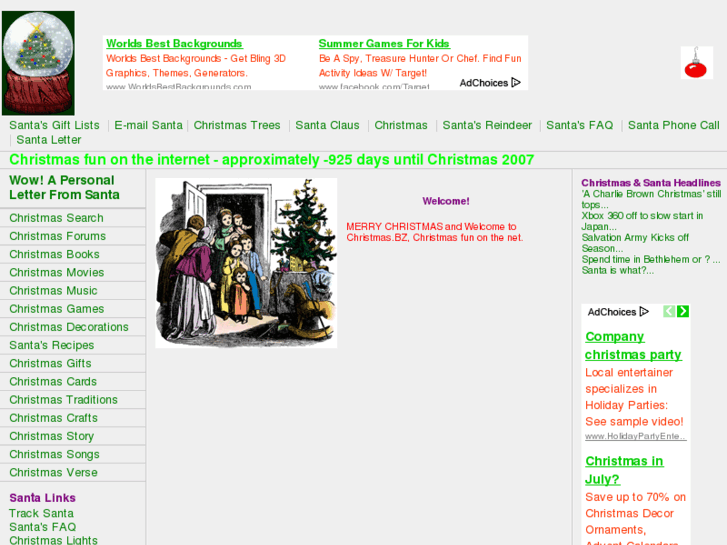Click the Christmas & Santa Headlines heading
This screenshot has width=727, height=545.
coord(651,183)
